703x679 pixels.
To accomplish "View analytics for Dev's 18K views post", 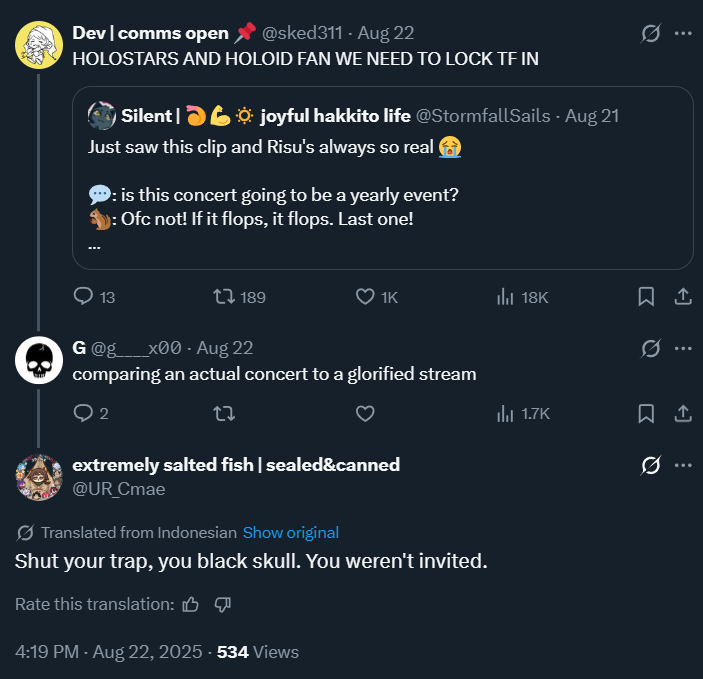I will (x=505, y=297).
